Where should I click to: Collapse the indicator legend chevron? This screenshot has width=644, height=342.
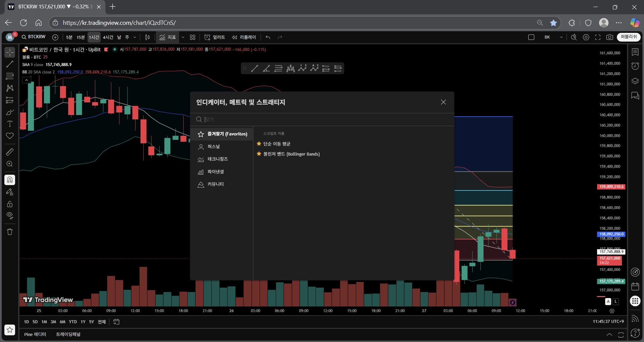point(26,80)
